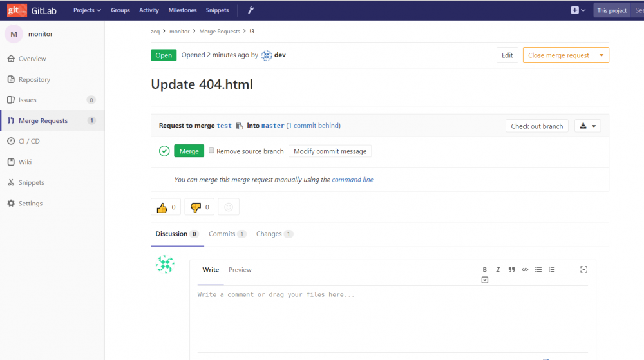Check Remove source branch checkbox
Image resolution: width=644 pixels, height=360 pixels.
coord(211,151)
